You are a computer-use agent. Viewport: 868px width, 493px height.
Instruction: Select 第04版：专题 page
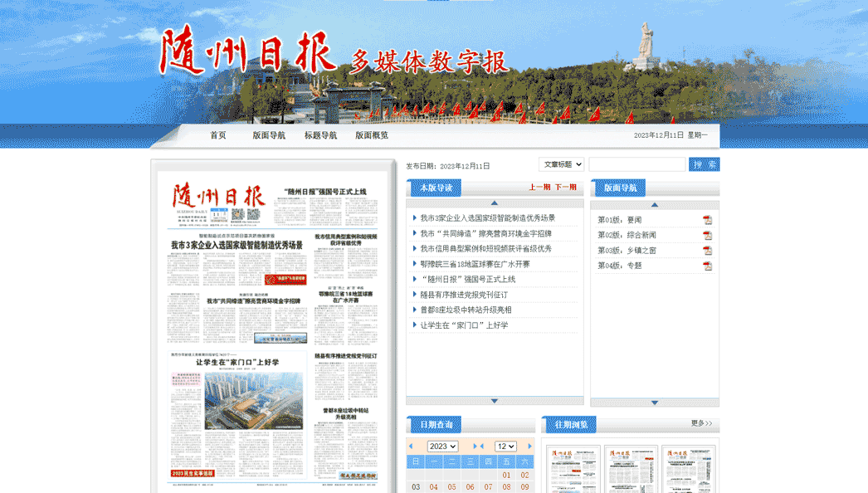(x=619, y=266)
